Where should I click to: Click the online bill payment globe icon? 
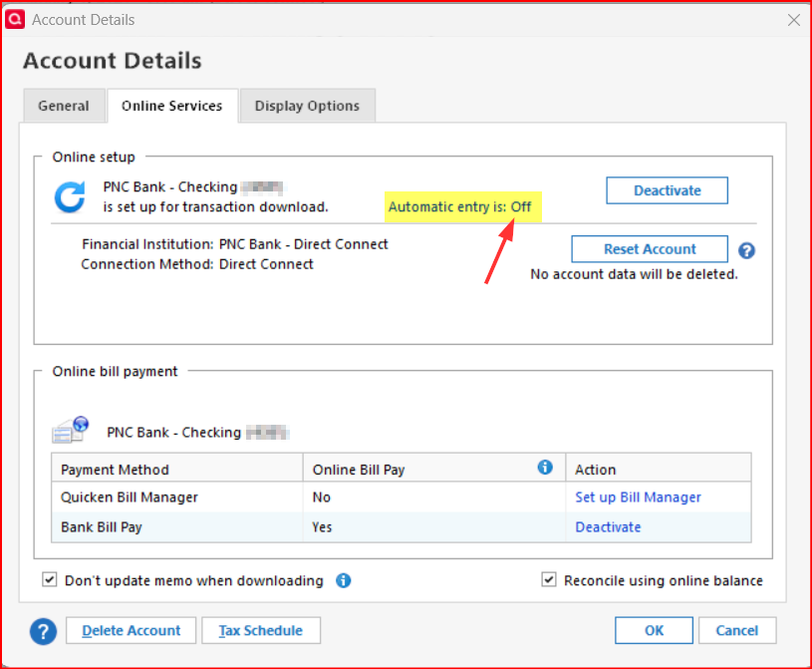coord(71,430)
